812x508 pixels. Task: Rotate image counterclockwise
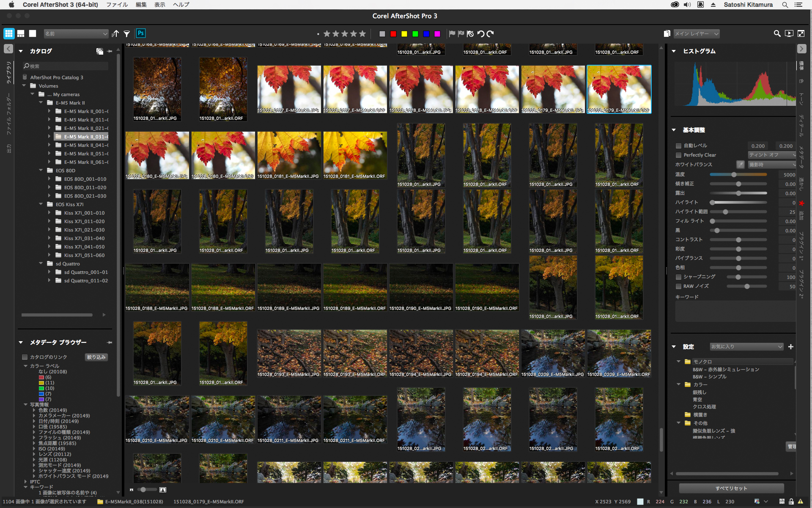pyautogui.click(x=481, y=34)
